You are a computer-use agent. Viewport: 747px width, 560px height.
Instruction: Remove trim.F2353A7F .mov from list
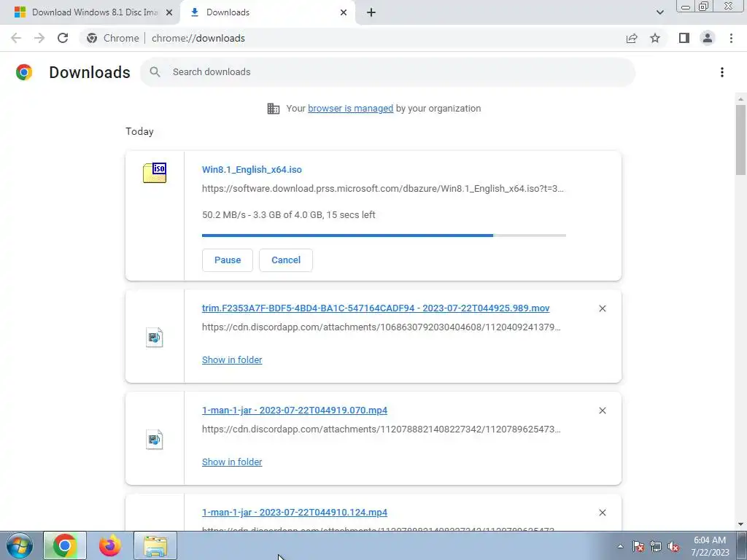coord(602,308)
